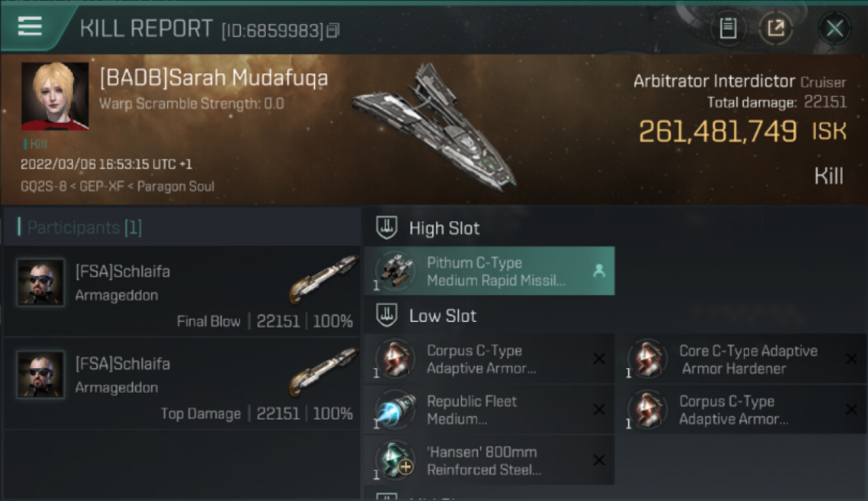Open Sarah Mudafuqa's character portrait
868x501 pixels.
pos(55,96)
